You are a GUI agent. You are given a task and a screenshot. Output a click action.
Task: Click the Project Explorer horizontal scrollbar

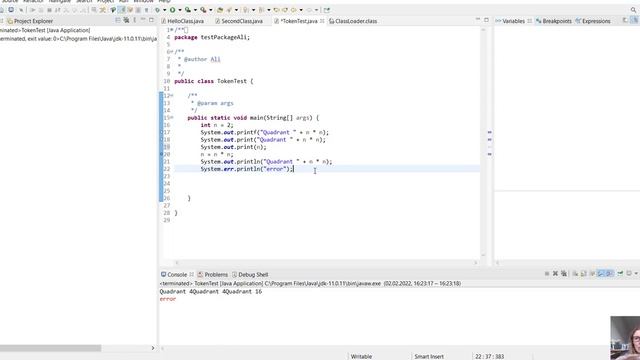coord(50,348)
